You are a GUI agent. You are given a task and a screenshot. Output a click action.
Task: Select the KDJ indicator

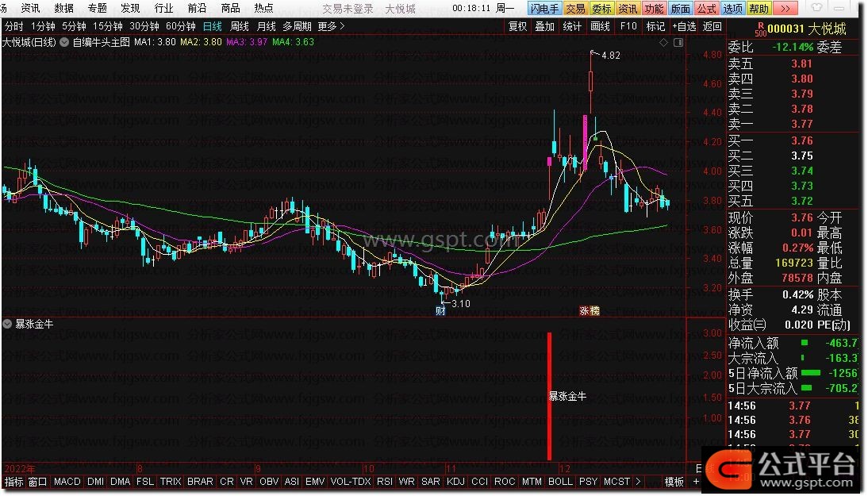point(455,482)
